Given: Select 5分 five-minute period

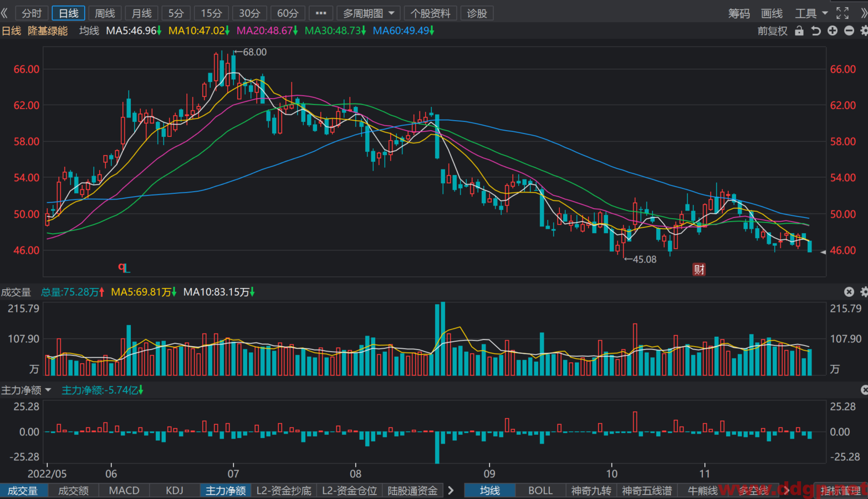Looking at the screenshot, I should pyautogui.click(x=176, y=13).
